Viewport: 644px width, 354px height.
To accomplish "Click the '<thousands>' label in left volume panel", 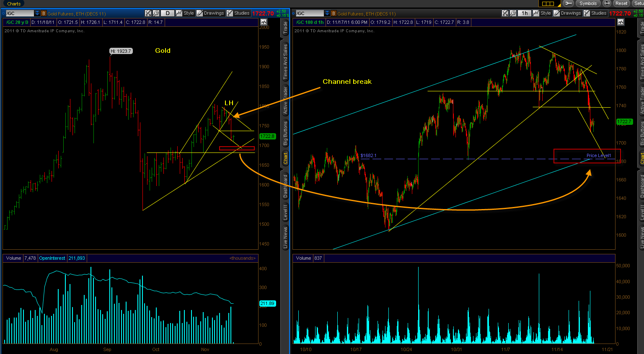I will click(242, 258).
